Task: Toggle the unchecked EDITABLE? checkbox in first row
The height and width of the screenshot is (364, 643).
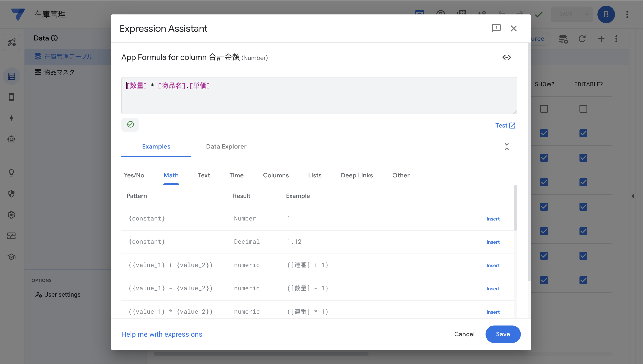Action: coord(583,109)
